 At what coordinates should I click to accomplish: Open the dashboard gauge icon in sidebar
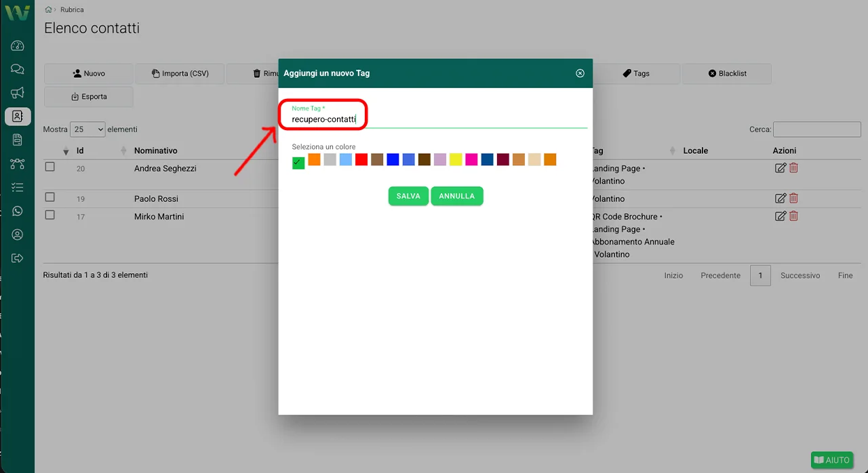(18, 46)
